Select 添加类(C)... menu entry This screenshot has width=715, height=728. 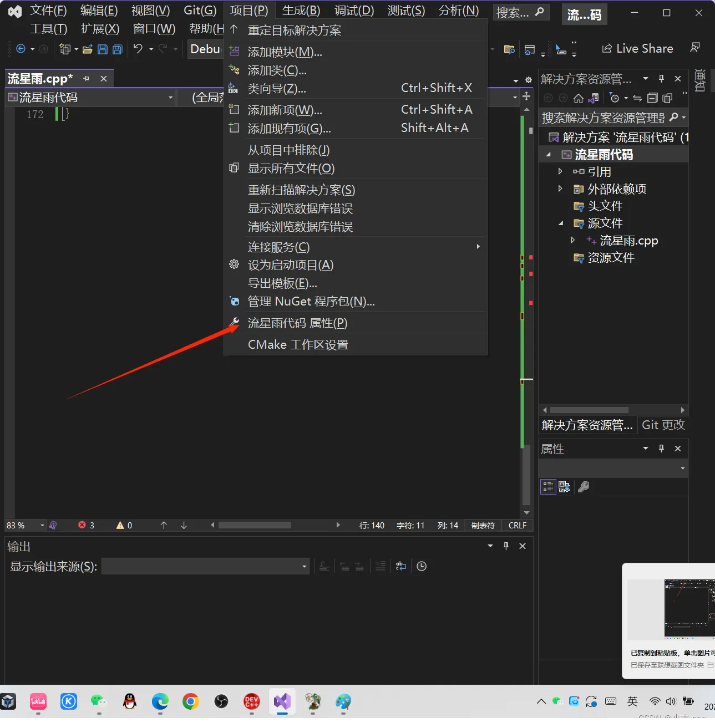pos(356,70)
